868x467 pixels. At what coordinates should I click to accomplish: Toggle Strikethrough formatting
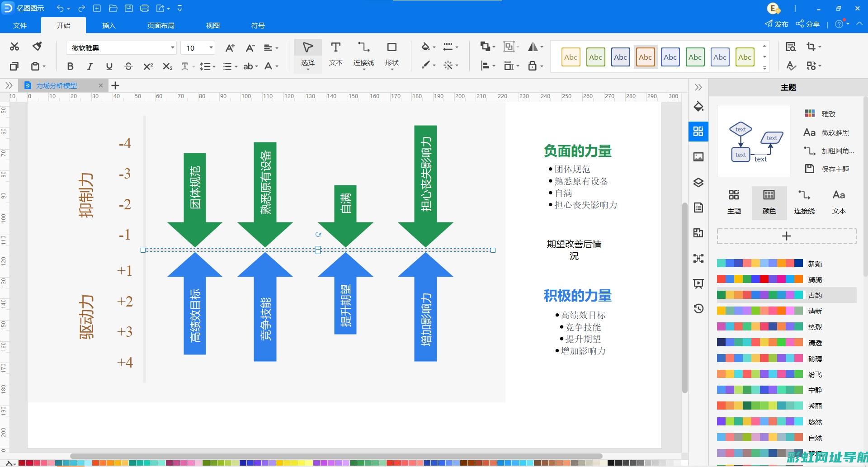click(x=128, y=66)
